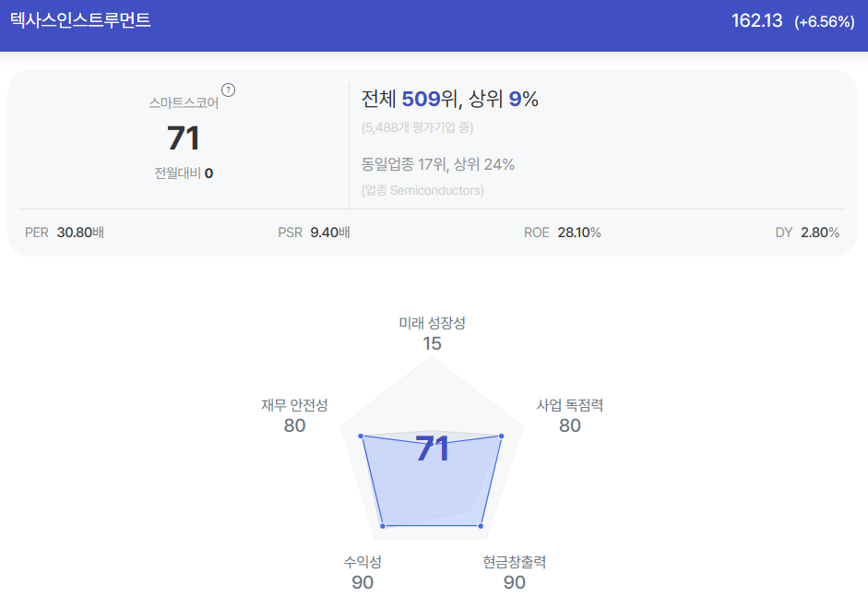Click the 재무 안전성 data point on radar

tap(361, 436)
